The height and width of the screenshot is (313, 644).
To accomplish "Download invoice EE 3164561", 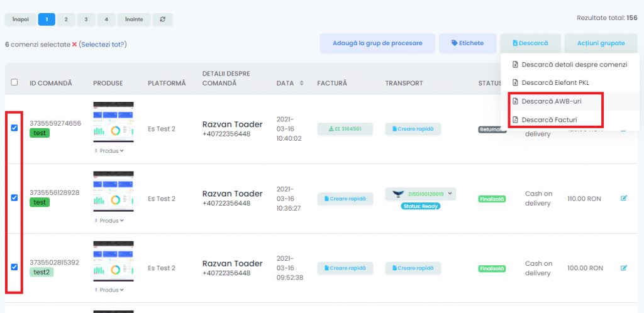I will click(345, 129).
